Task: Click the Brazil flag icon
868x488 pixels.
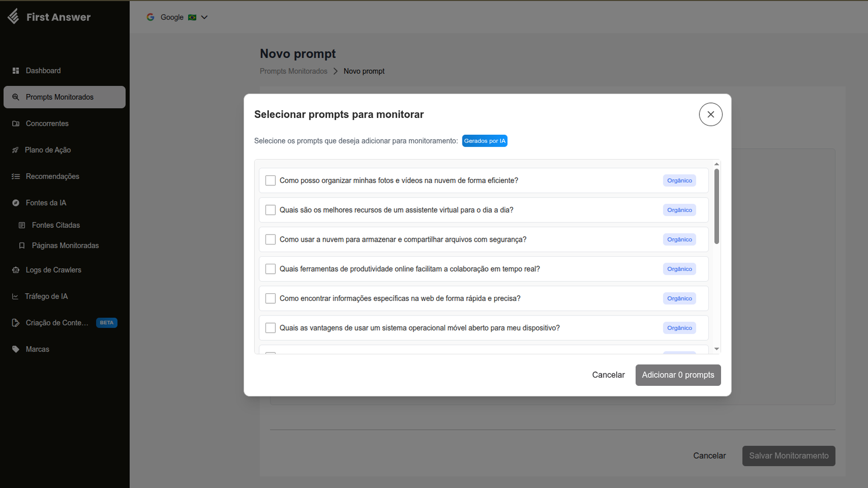Action: pos(192,17)
